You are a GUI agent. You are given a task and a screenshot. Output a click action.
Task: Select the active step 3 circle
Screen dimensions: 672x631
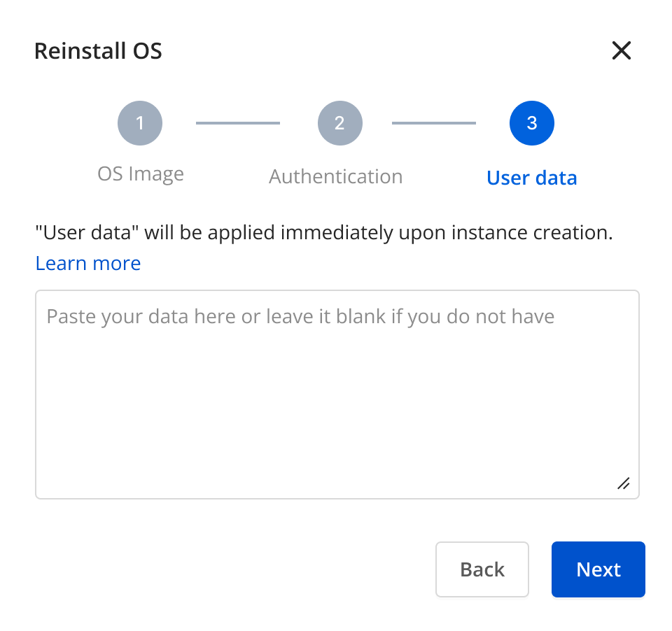531,123
